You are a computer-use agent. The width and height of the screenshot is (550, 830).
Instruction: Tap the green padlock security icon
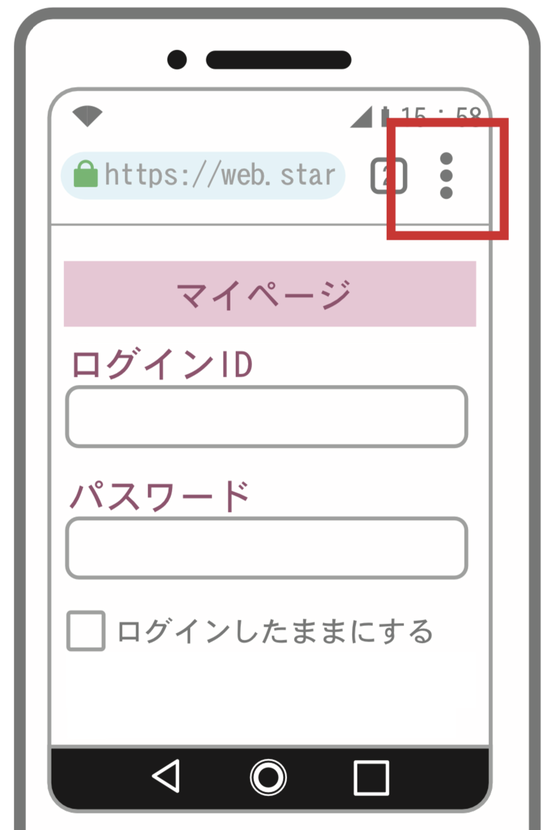(85, 174)
